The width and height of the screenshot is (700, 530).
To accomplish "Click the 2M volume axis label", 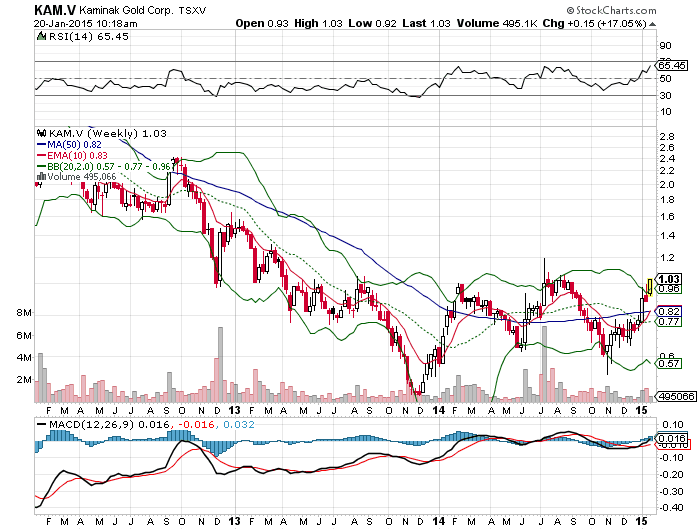I will pyautogui.click(x=24, y=380).
